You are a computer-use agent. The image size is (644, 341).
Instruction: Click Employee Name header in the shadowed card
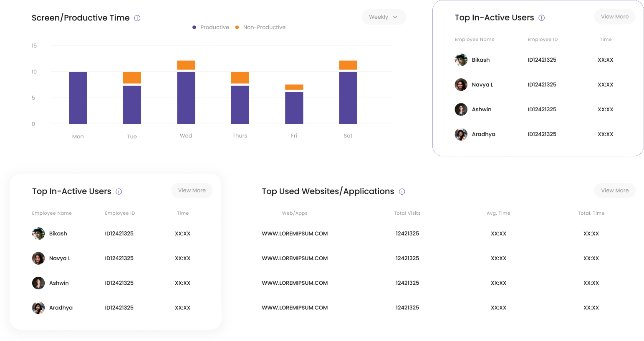click(52, 213)
